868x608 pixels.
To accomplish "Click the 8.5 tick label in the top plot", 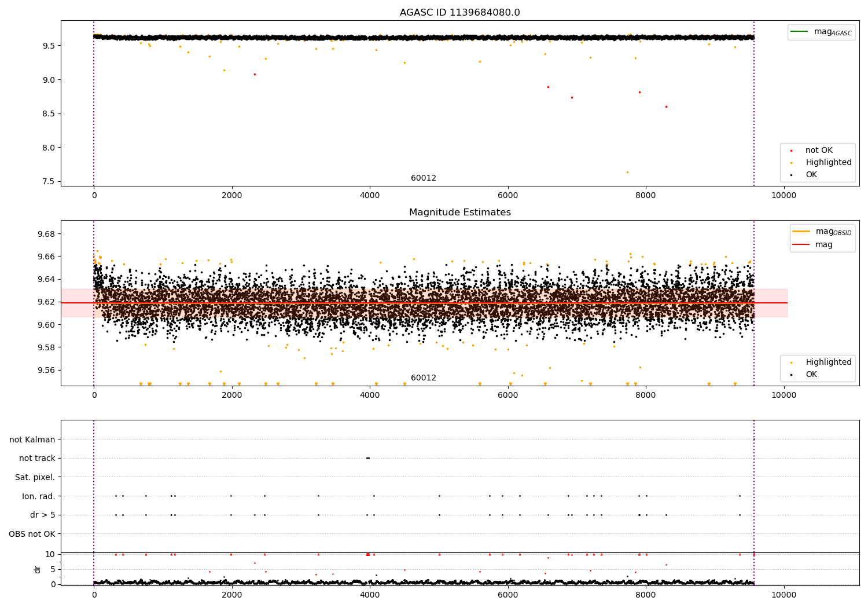I will coord(49,114).
